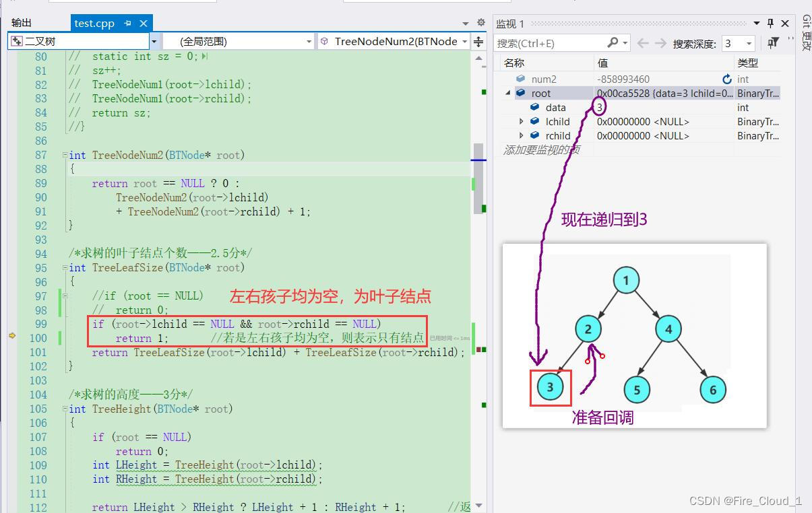812x513 pixels.
Task: Click line number 101 in gutter
Action: coord(39,353)
